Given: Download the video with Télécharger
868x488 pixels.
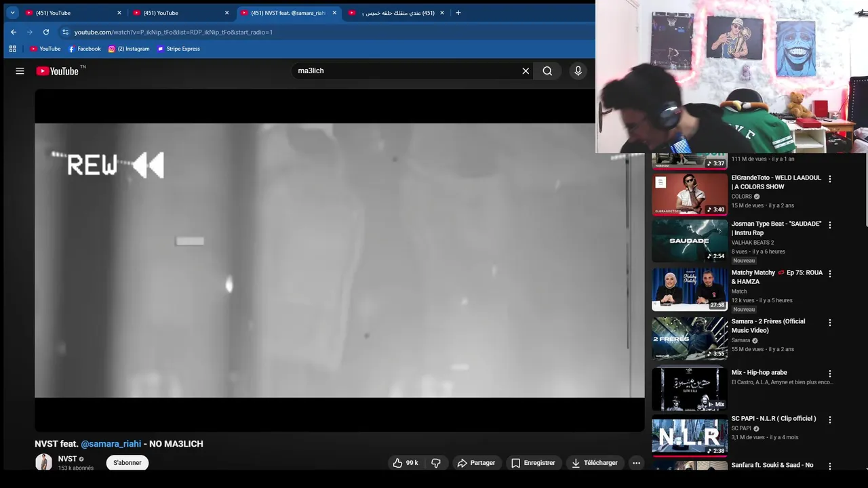Looking at the screenshot, I should (595, 463).
